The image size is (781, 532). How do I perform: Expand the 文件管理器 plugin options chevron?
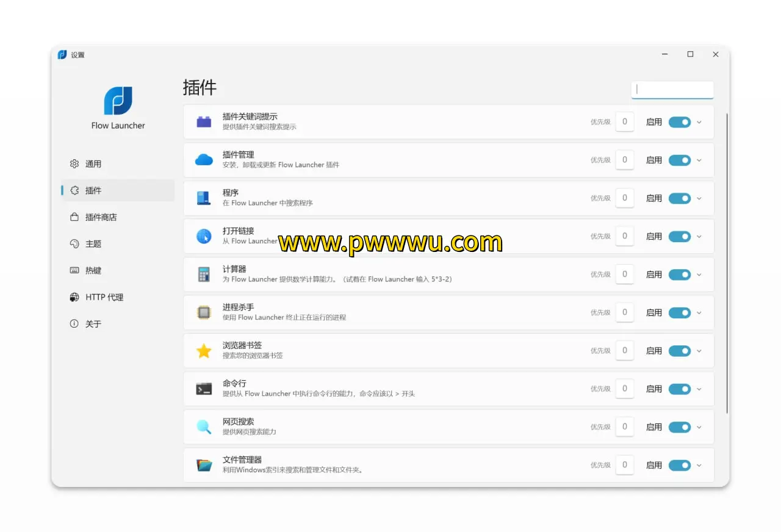(699, 465)
